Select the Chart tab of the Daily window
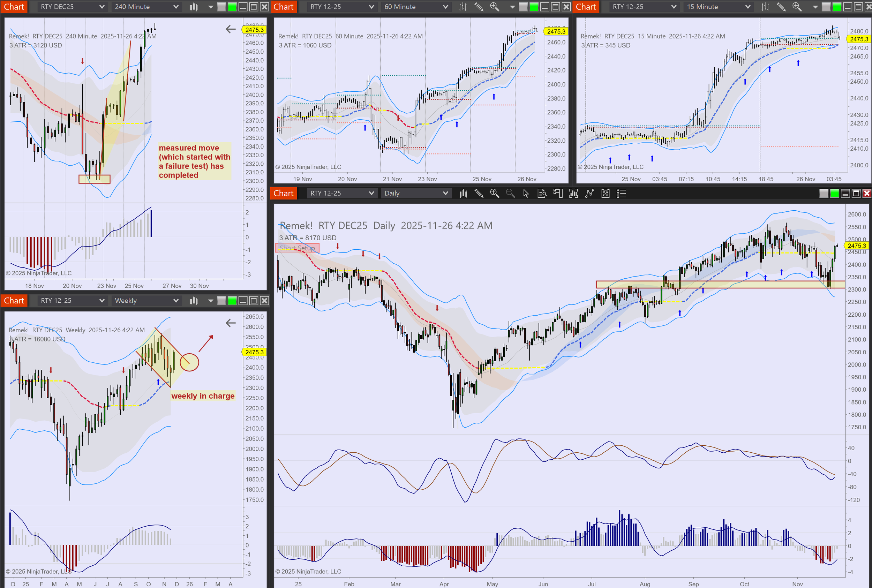This screenshot has width=872, height=588. click(x=284, y=194)
